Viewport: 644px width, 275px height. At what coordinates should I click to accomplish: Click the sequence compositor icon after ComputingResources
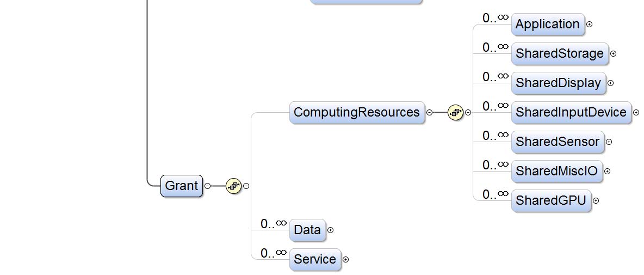pos(455,113)
